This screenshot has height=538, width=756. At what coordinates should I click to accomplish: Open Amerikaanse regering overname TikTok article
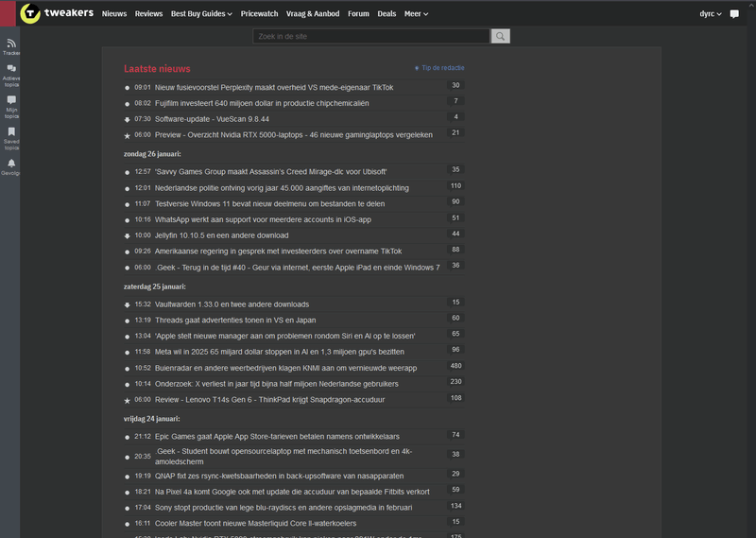tap(278, 252)
